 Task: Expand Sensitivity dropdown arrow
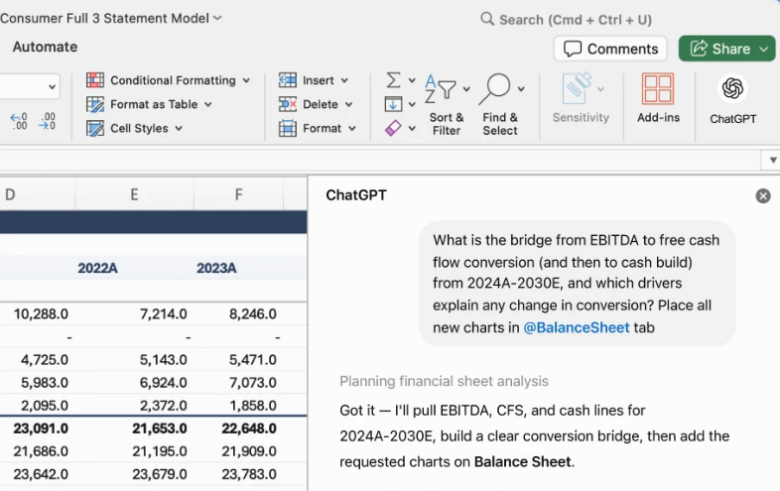[600, 89]
